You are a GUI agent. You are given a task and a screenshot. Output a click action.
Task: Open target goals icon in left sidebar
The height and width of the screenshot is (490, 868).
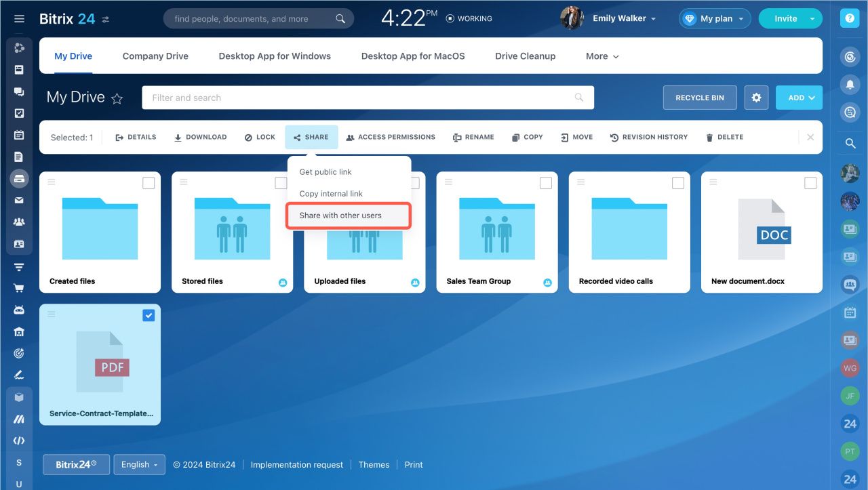click(19, 353)
